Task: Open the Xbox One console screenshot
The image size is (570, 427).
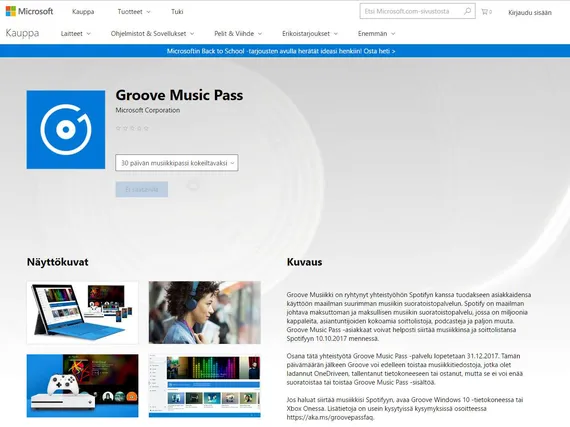Action: click(x=83, y=386)
